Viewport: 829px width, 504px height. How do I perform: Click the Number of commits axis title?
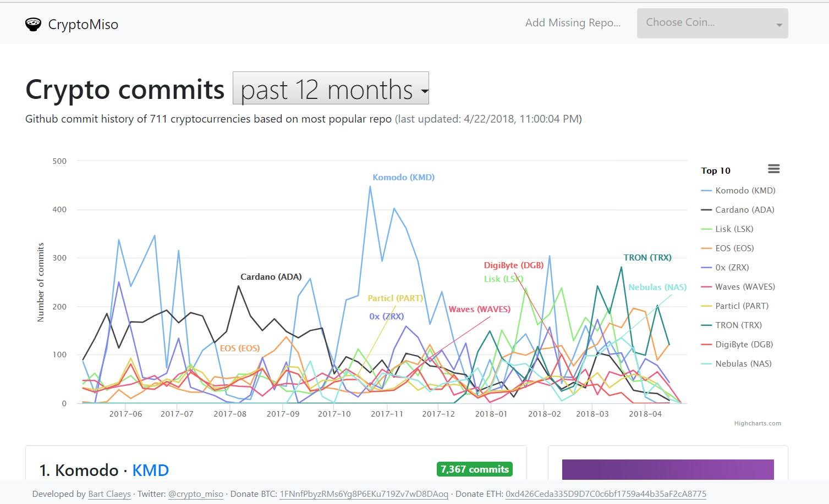(40, 282)
